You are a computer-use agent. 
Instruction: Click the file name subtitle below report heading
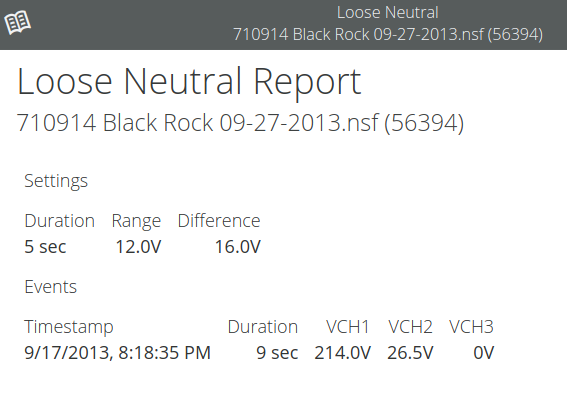[x=240, y=123]
